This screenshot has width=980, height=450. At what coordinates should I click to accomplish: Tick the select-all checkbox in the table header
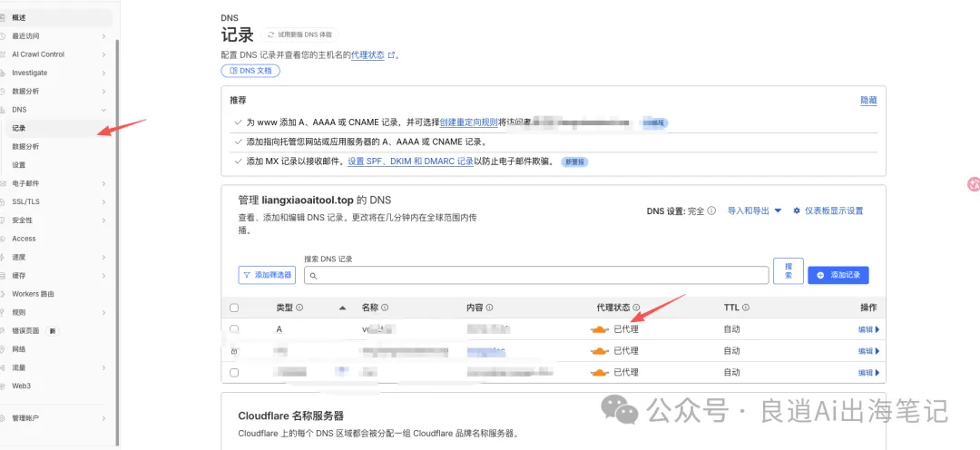coord(234,308)
